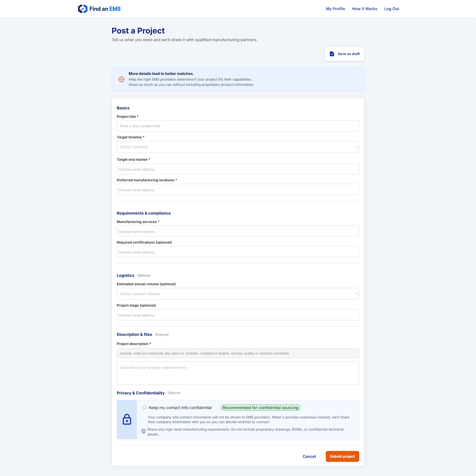The width and height of the screenshot is (476, 476).
Task: Click Privacy & Confidentiality heading
Action: tap(141, 393)
